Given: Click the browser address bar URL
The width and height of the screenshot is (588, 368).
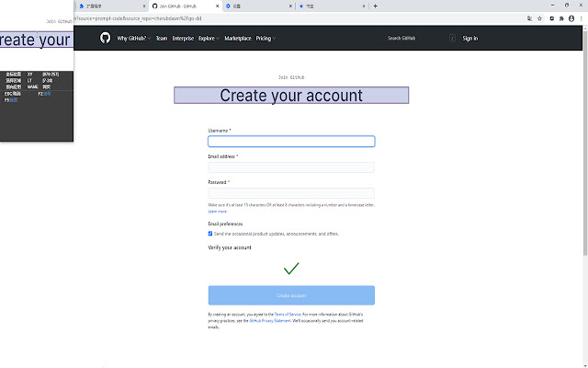Looking at the screenshot, I should (x=139, y=18).
